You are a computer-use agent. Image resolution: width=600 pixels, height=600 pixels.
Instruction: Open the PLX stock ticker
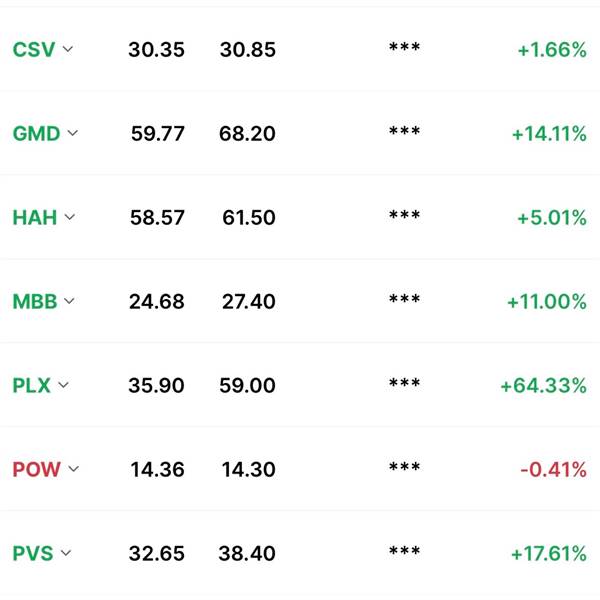pyautogui.click(x=31, y=385)
